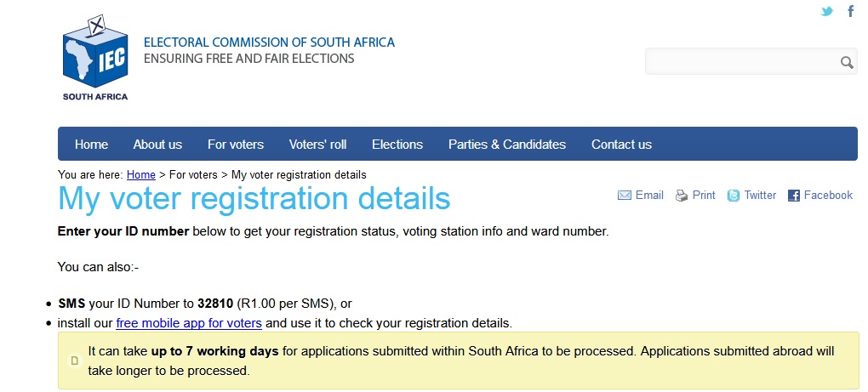Click into the site search field
This screenshot has height=392, width=868.
pyautogui.click(x=740, y=62)
